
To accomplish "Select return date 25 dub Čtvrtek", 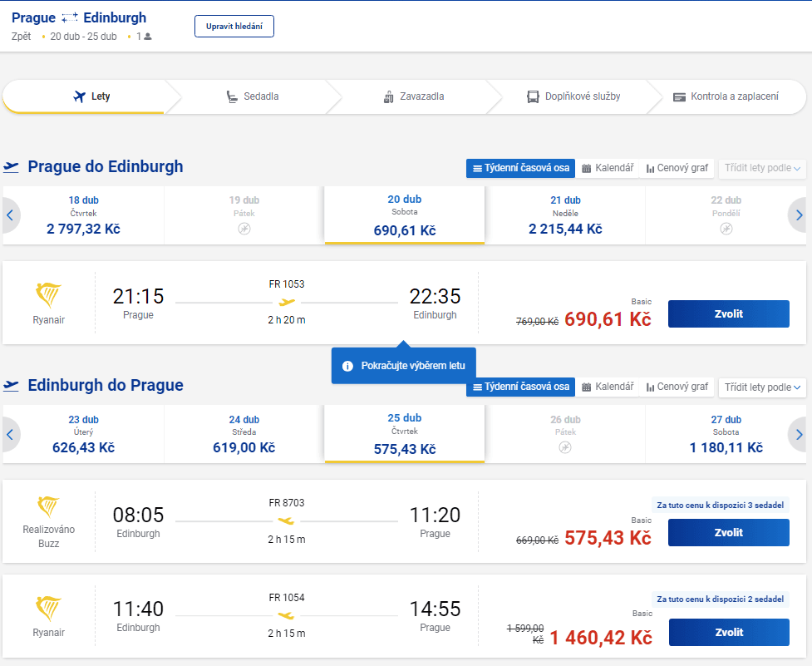I will tap(405, 433).
